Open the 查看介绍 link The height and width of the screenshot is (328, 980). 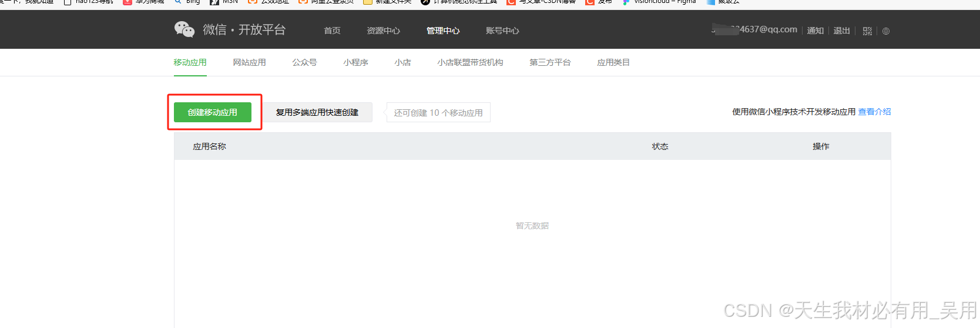click(874, 112)
